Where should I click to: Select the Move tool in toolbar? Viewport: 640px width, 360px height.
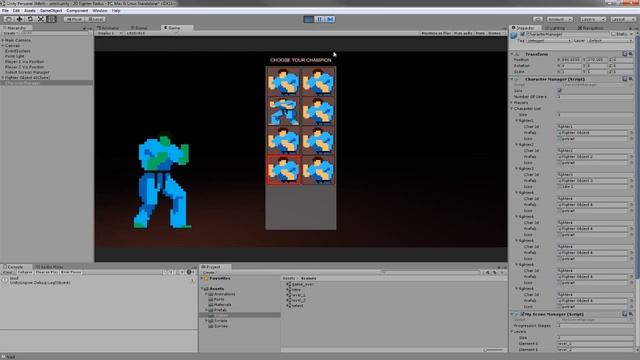coord(19,19)
